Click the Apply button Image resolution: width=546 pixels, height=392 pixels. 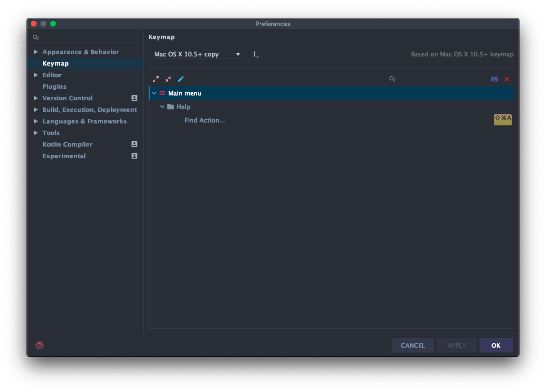(457, 345)
